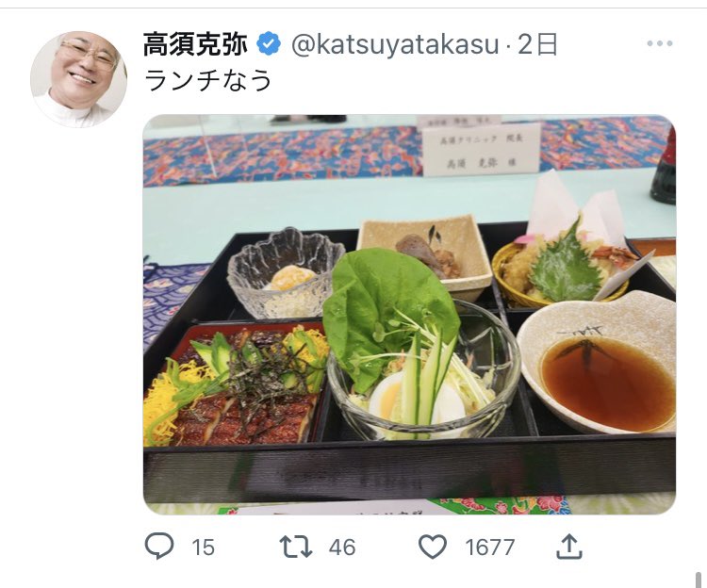The image size is (707, 588).
Task: Open the three-dot more options menu
Action: point(660,43)
